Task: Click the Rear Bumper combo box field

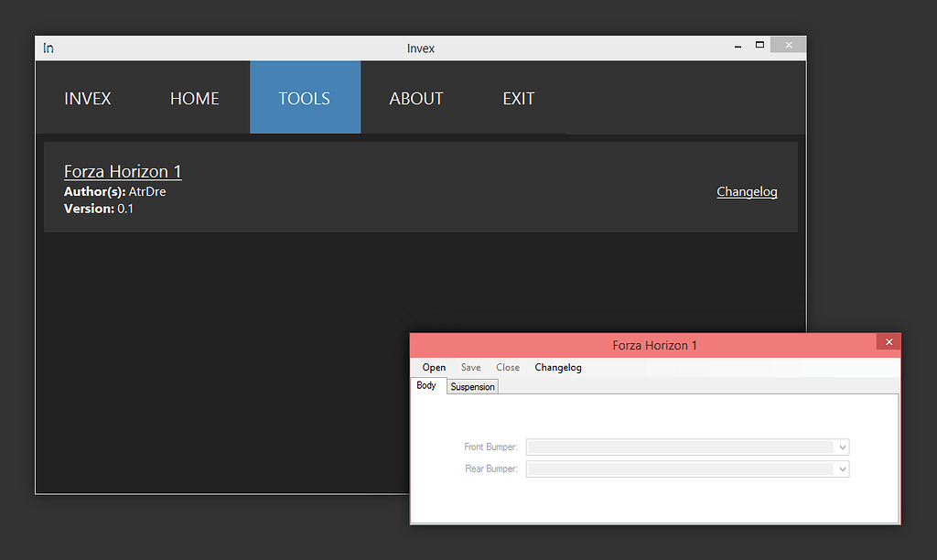Action: pyautogui.click(x=687, y=469)
